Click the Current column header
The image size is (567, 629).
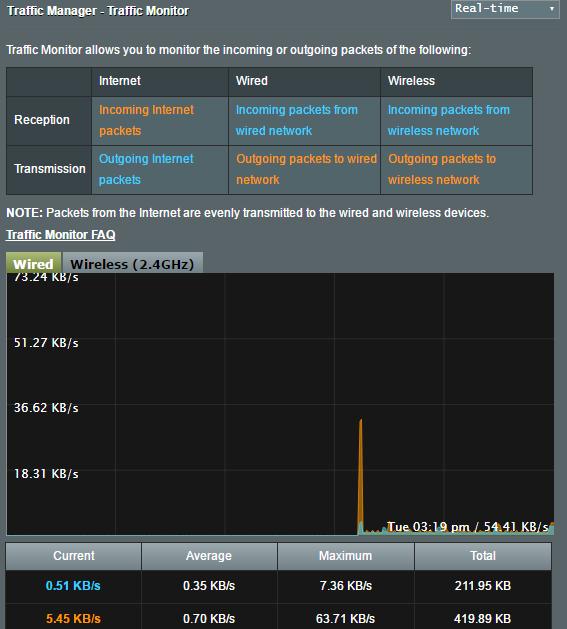coord(73,556)
